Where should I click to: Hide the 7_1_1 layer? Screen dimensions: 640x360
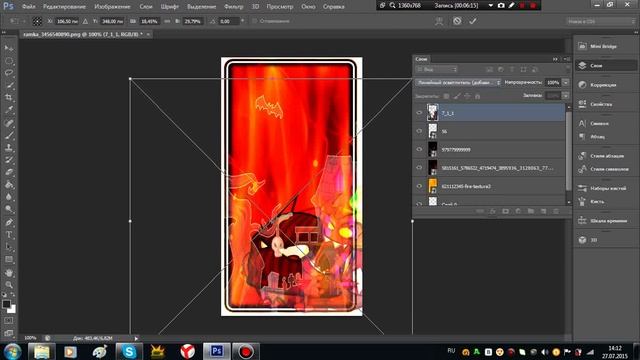pyautogui.click(x=419, y=113)
